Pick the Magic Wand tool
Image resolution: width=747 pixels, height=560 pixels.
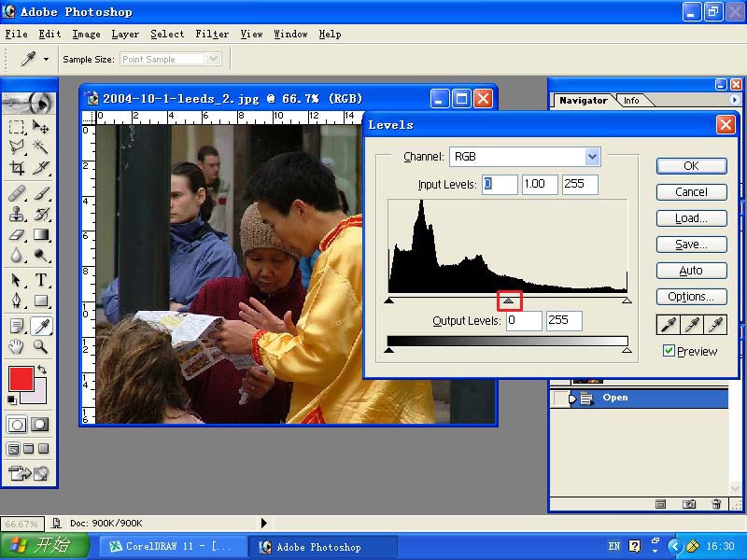tap(41, 147)
